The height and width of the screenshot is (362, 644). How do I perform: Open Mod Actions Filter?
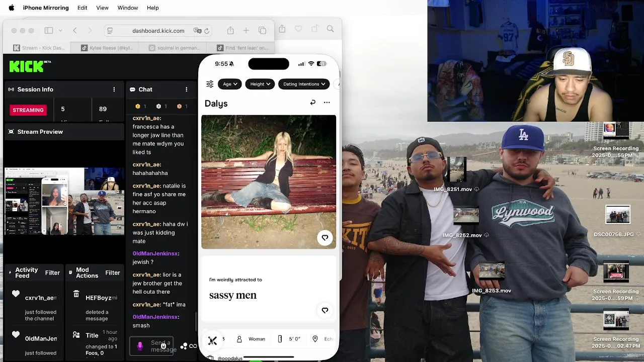coord(113,273)
